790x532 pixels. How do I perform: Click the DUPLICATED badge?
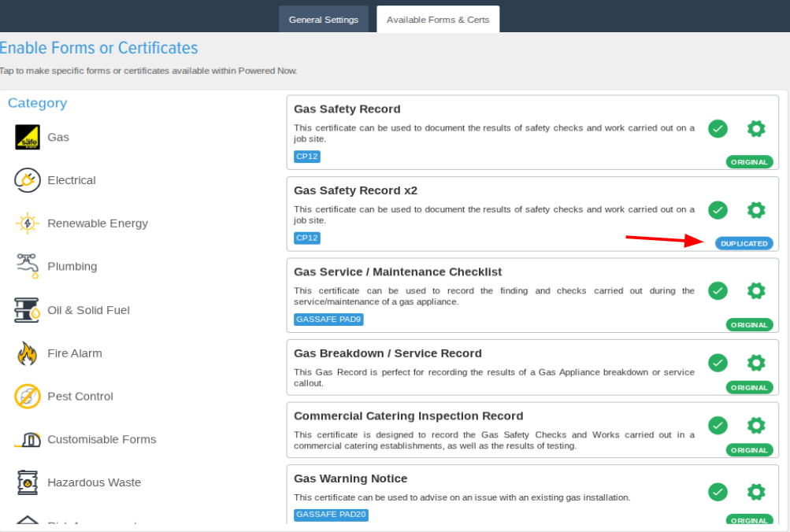[744, 244]
